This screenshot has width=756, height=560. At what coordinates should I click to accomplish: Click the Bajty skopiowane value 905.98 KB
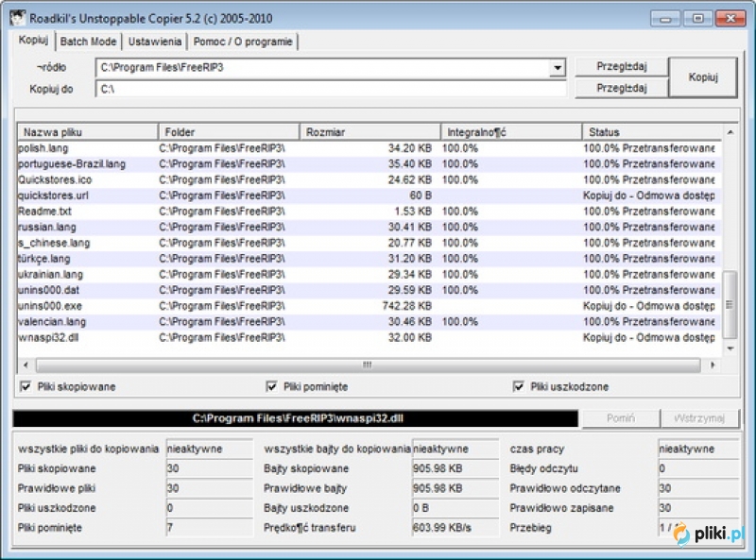pyautogui.click(x=455, y=468)
